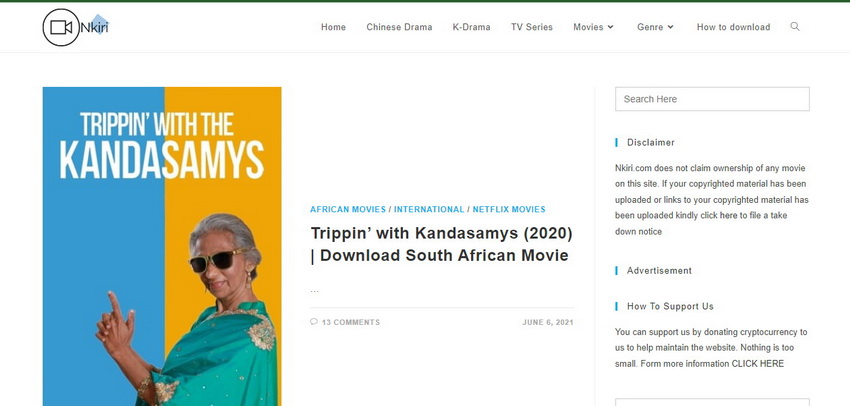This screenshot has width=850, height=406.
Task: Click the African Movies category link
Action: (x=347, y=210)
